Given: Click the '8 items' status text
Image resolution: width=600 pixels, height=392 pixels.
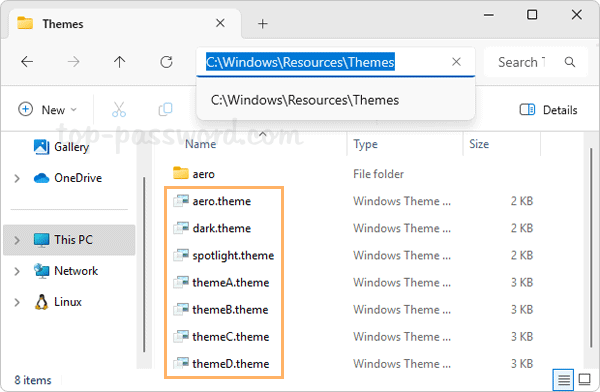Looking at the screenshot, I should (x=33, y=380).
